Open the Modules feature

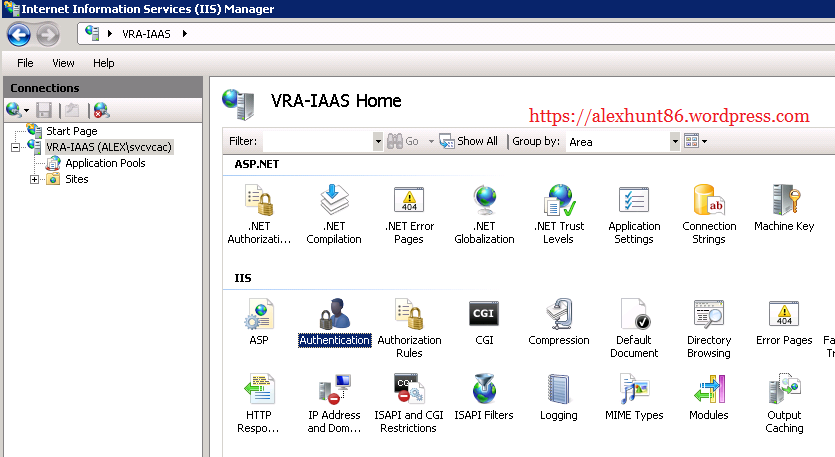[709, 397]
